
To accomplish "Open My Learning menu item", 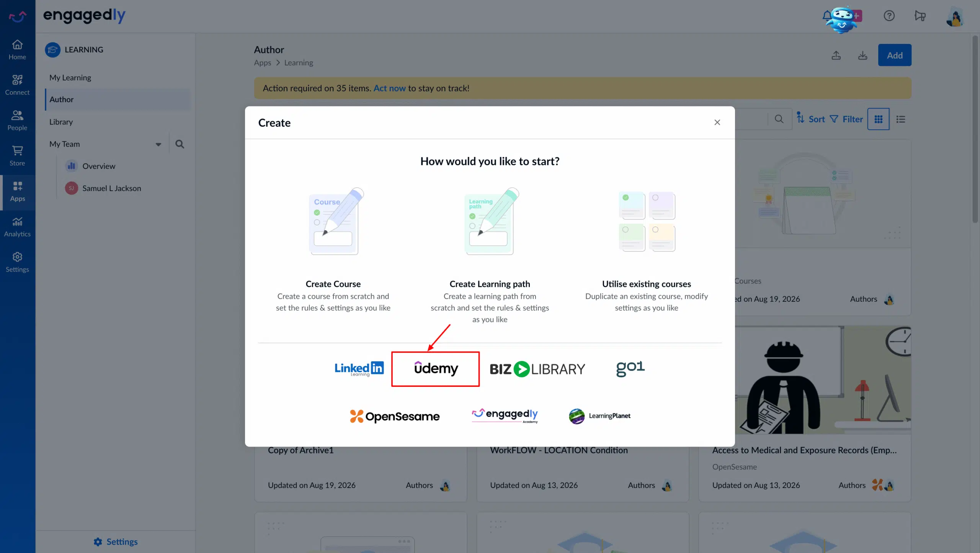I will pos(70,78).
